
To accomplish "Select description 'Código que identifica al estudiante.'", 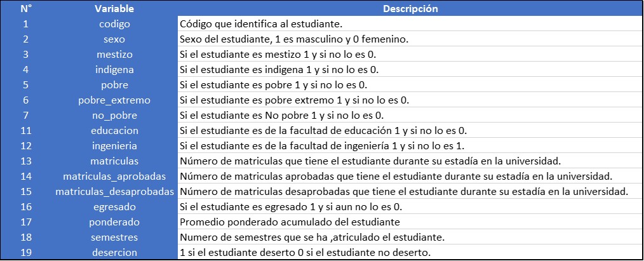I will (x=261, y=24).
